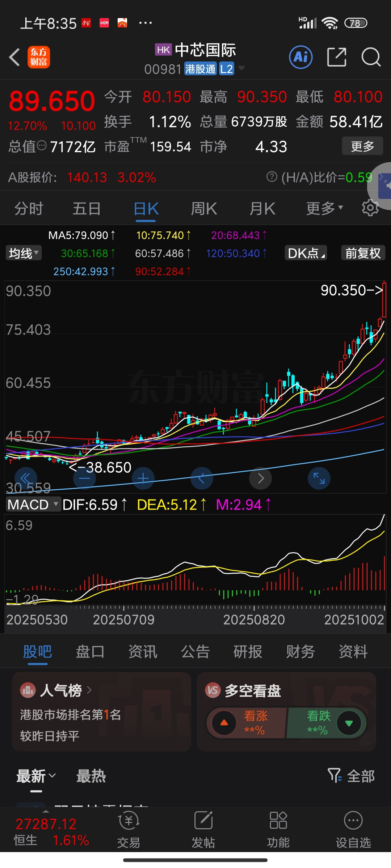The image size is (391, 868).
Task: Tap the 总值 info smiley icon
Action: pyautogui.click(x=42, y=146)
